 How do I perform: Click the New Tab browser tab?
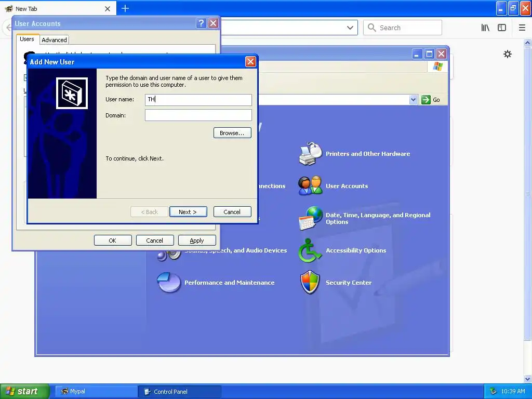[x=58, y=8]
